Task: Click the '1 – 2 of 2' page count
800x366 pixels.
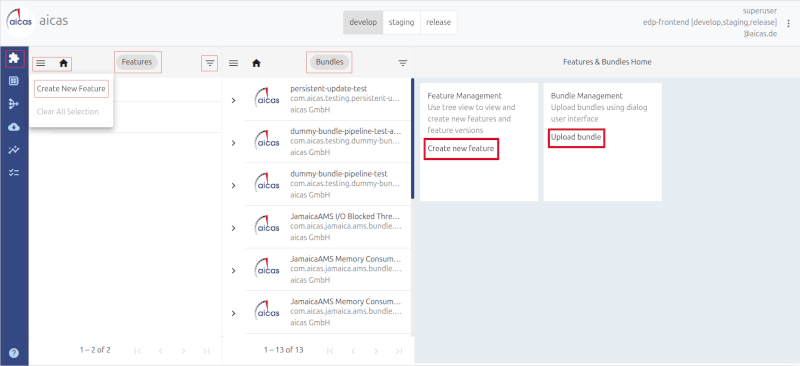Action: pos(95,350)
